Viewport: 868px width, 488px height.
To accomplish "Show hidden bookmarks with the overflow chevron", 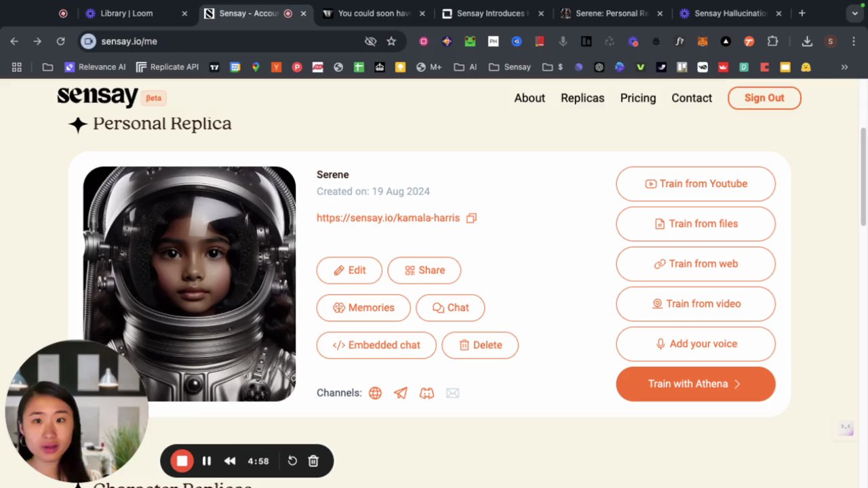I will [844, 67].
